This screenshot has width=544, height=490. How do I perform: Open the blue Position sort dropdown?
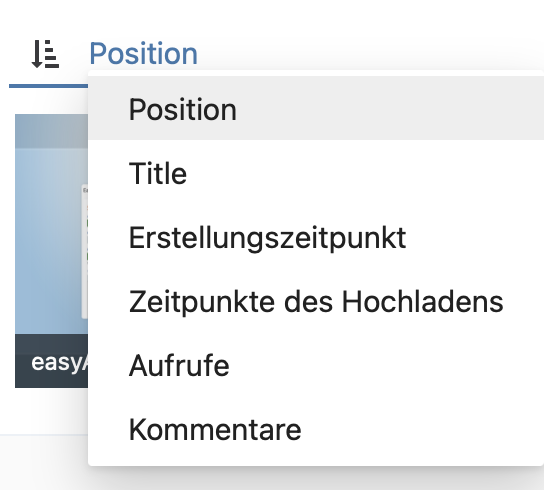(x=143, y=53)
